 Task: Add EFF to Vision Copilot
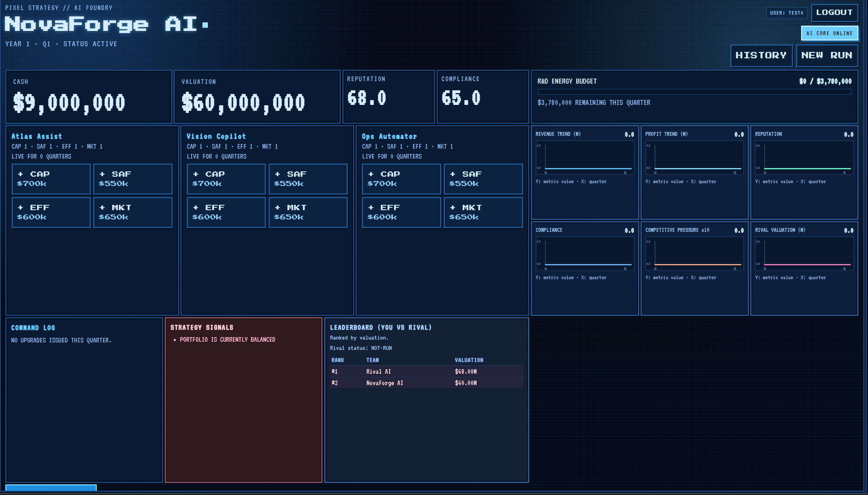pyautogui.click(x=226, y=212)
